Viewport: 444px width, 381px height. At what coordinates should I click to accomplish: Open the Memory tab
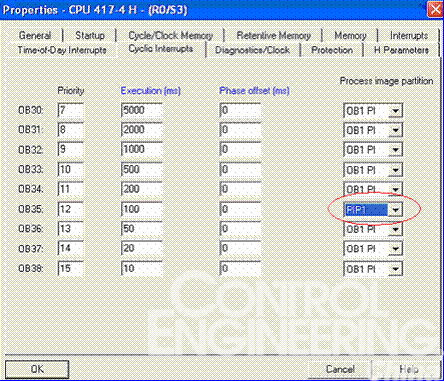[350, 35]
